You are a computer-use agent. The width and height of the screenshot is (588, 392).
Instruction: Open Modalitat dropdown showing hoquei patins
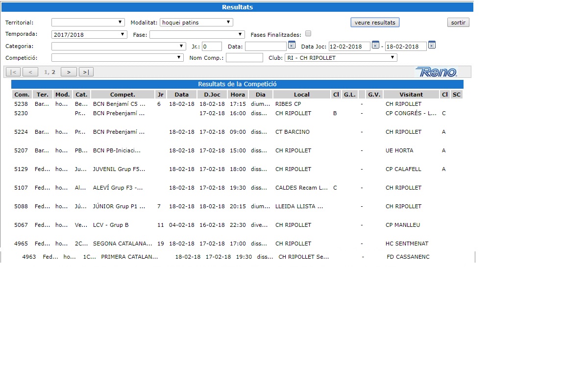pyautogui.click(x=196, y=23)
